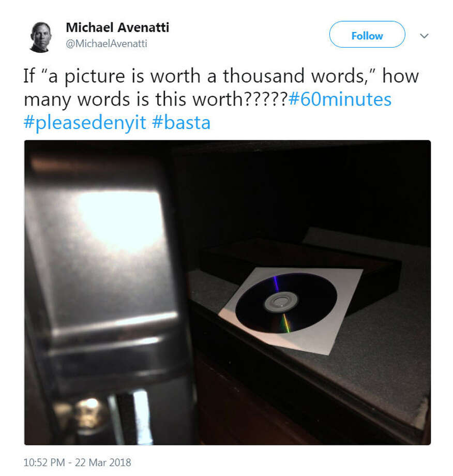Click the tweet text about a thousand words

click(x=221, y=87)
